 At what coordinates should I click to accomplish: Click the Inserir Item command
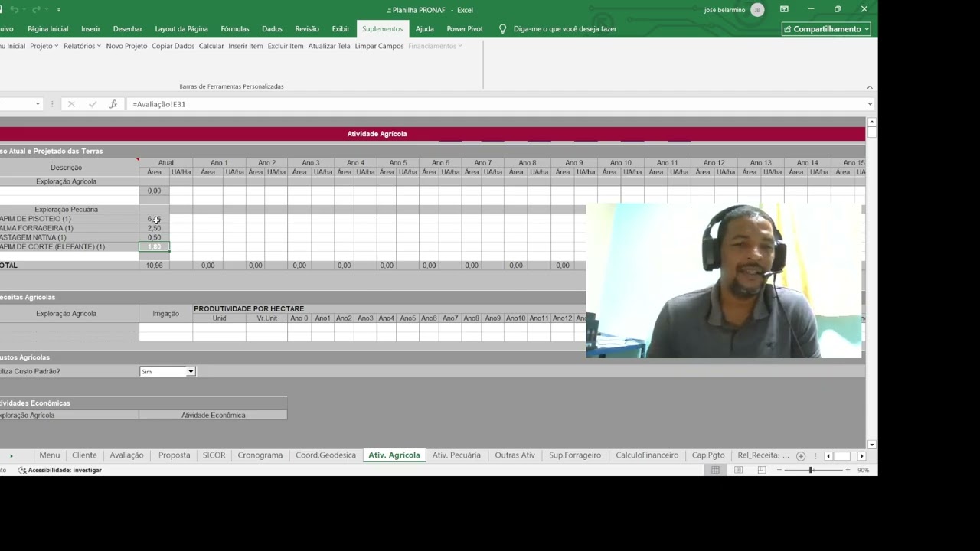tap(246, 46)
